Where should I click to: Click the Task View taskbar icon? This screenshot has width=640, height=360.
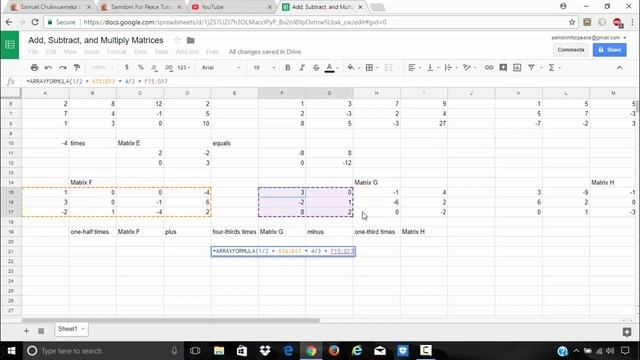[195, 351]
